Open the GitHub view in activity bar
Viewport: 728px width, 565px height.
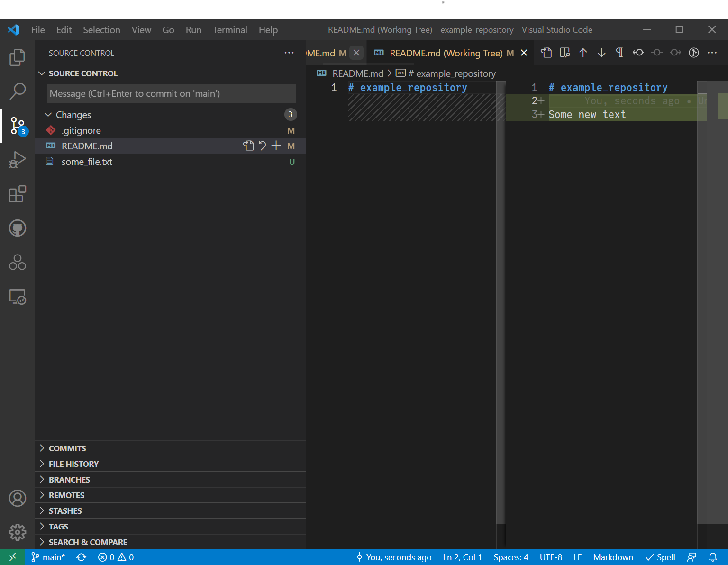[18, 228]
